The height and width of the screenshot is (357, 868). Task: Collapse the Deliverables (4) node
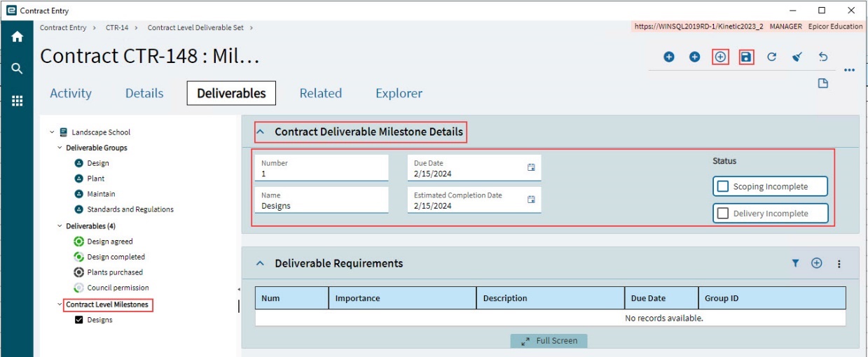(x=60, y=225)
